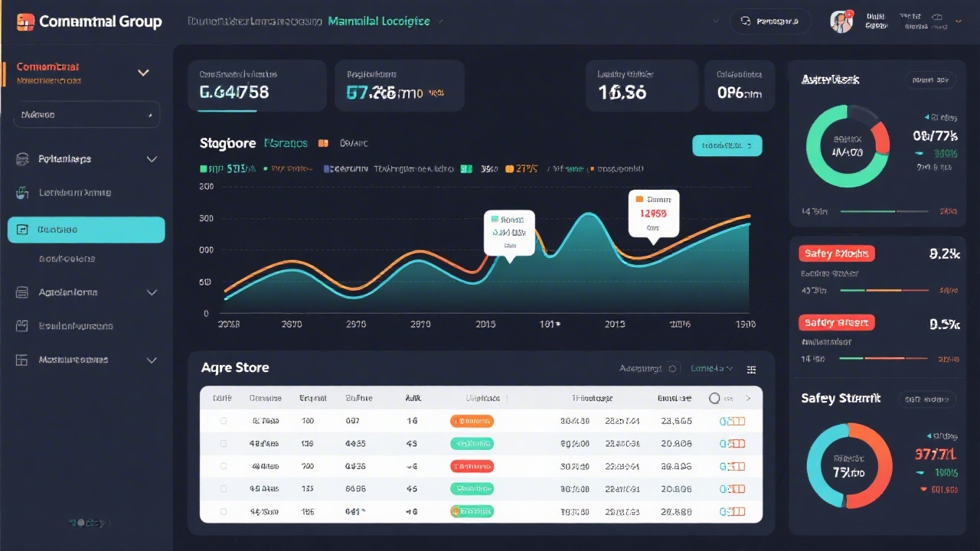Select the checkbox in the second table row
The height and width of the screenshot is (551, 980).
223,443
